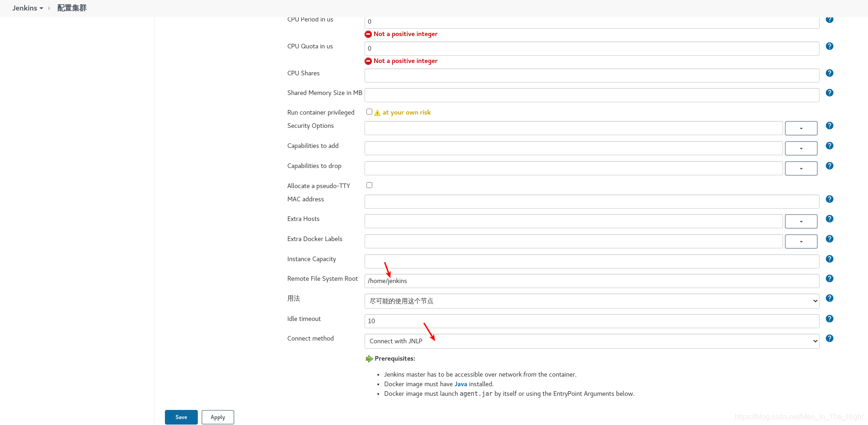Viewport: 868px width, 425px height.
Task: Click into the CPU Shares field
Action: tap(592, 76)
